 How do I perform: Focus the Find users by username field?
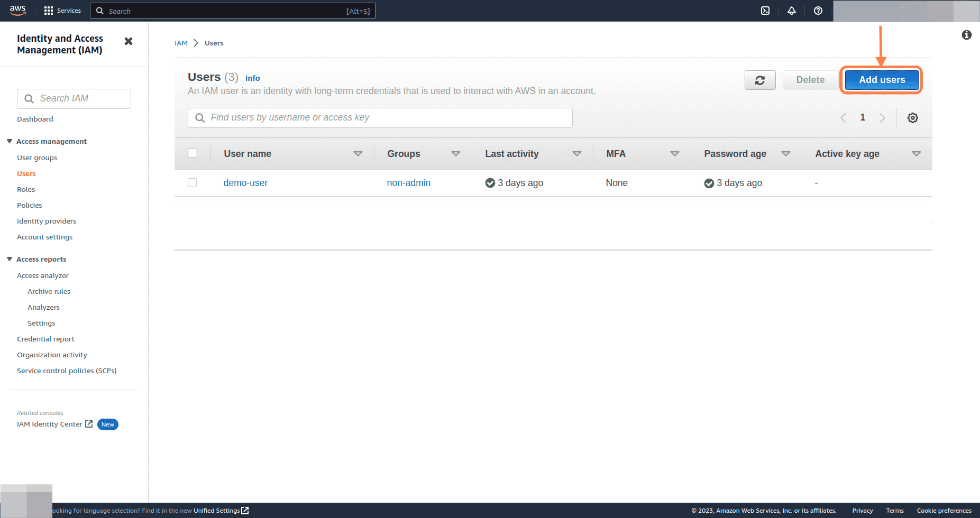pyautogui.click(x=380, y=118)
